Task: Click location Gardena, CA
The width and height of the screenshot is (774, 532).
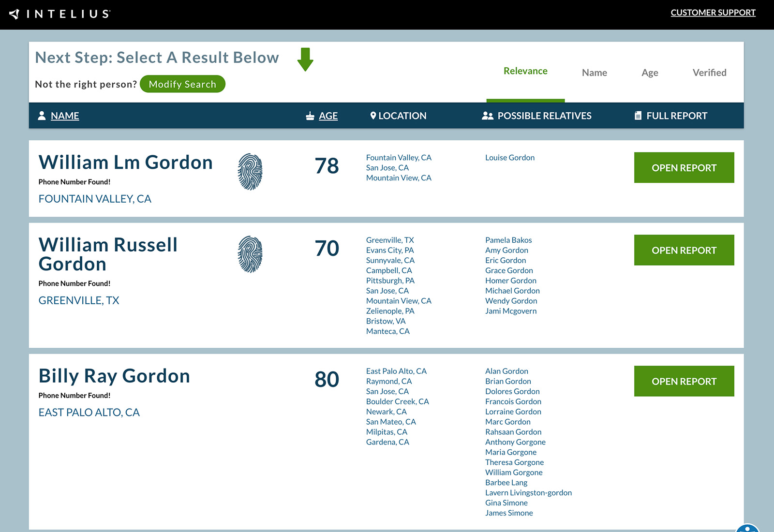Action: click(387, 442)
